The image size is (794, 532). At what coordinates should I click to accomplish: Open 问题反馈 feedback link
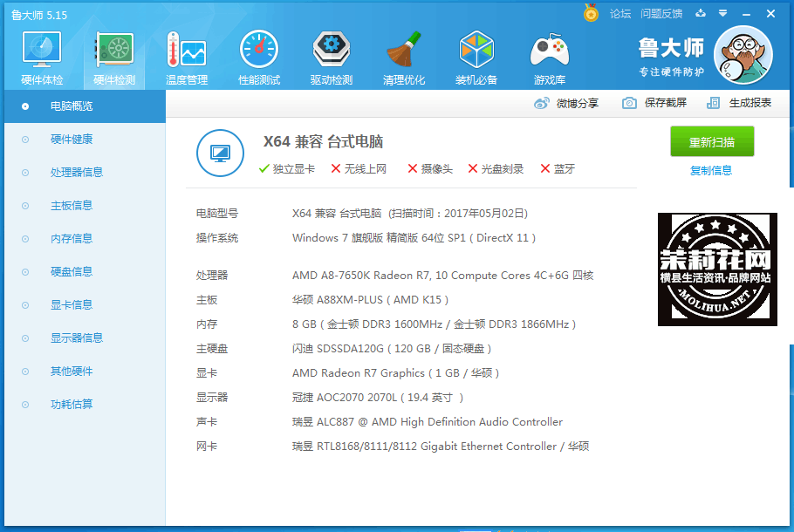661,14
